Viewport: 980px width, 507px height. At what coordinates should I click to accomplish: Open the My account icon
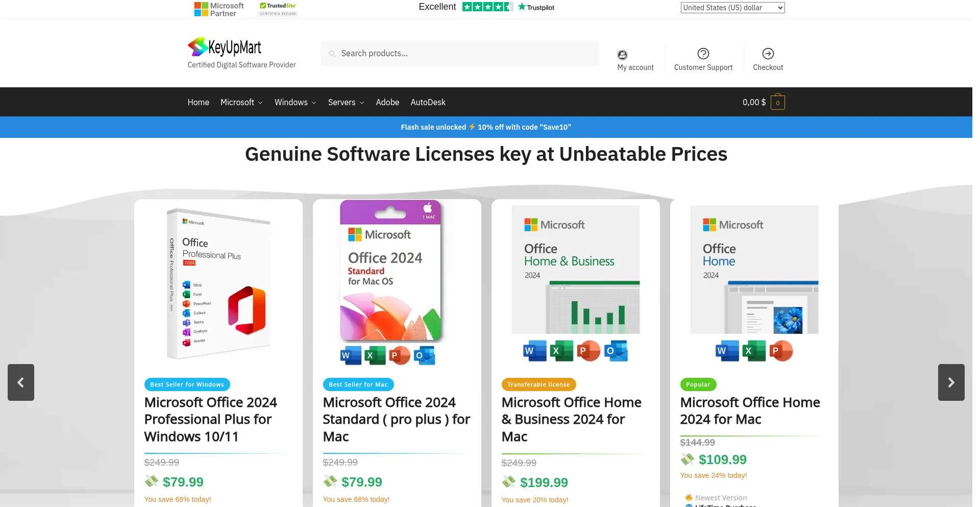622,55
